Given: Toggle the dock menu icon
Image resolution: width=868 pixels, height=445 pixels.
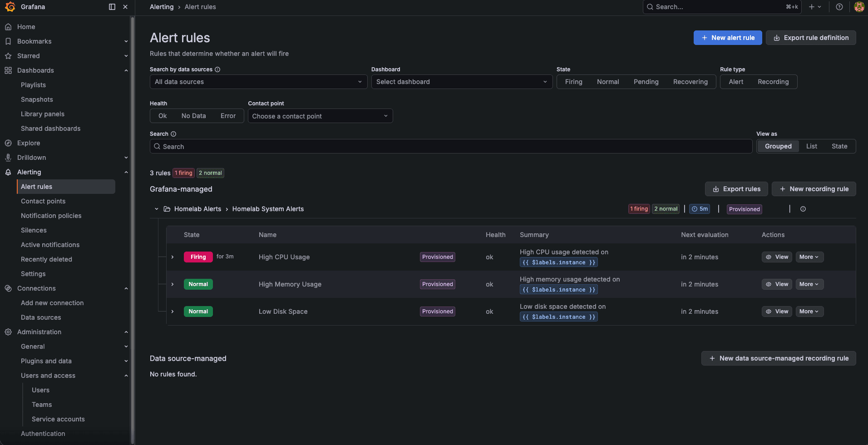Looking at the screenshot, I should [x=112, y=7].
